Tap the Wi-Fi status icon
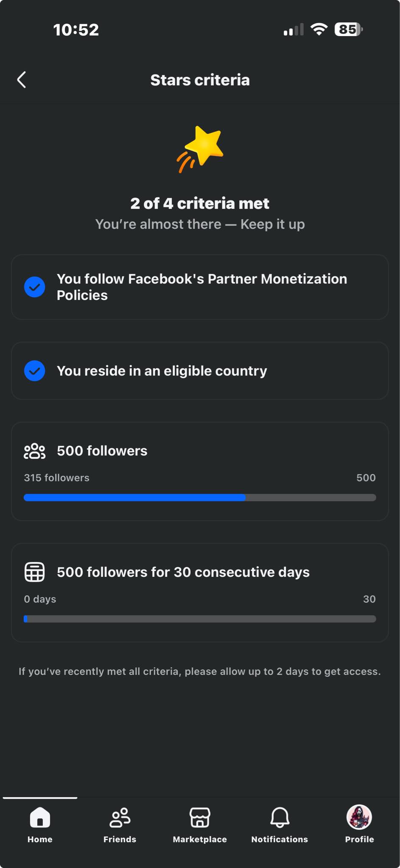 coord(319,29)
